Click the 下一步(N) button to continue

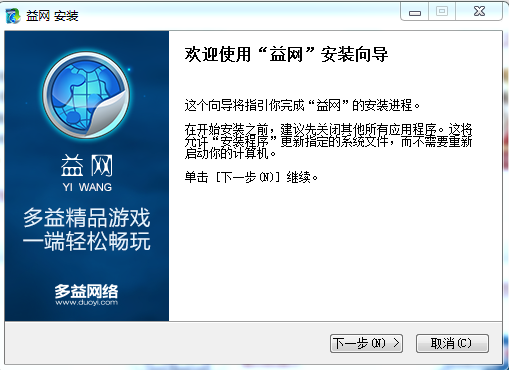366,343
